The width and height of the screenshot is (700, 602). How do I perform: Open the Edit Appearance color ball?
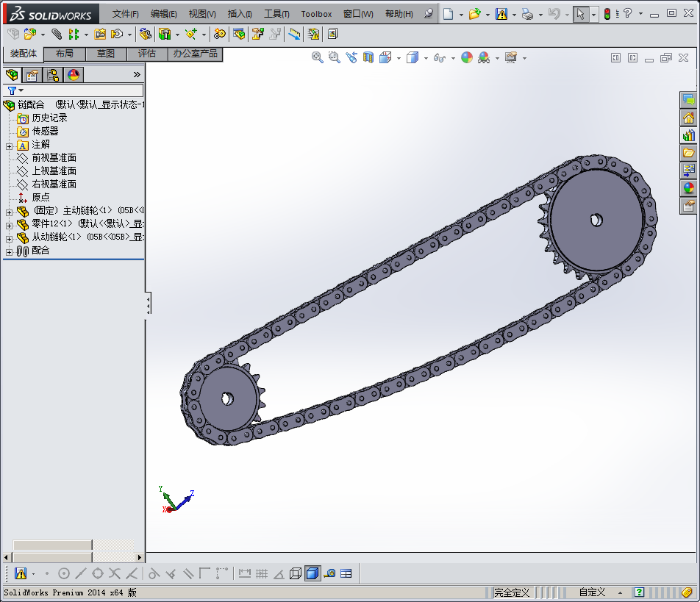tap(467, 57)
